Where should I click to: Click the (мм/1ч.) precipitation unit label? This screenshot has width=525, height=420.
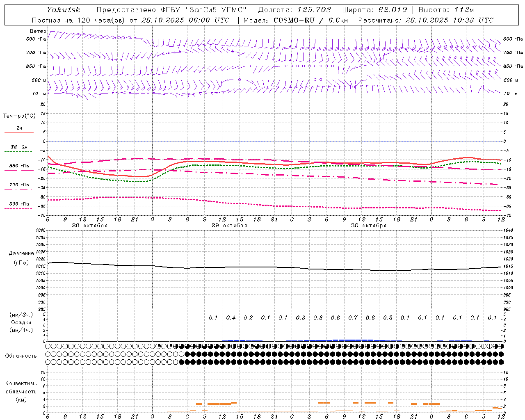click(x=21, y=330)
